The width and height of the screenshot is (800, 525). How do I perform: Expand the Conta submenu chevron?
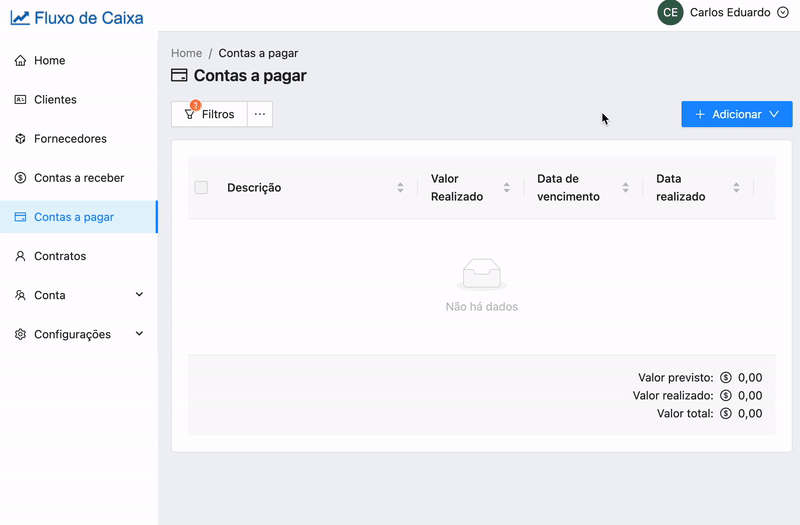coord(139,294)
